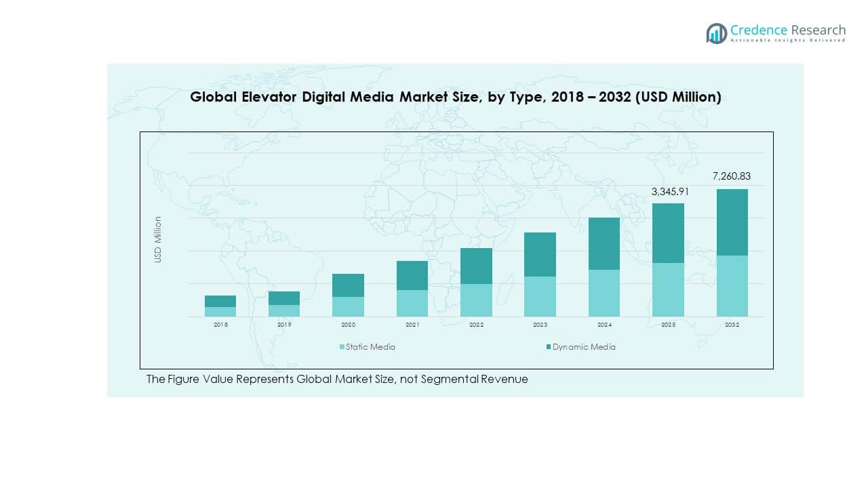
Task: Click the Dynamic Media segment of the 2021 bar
Action: (x=412, y=275)
